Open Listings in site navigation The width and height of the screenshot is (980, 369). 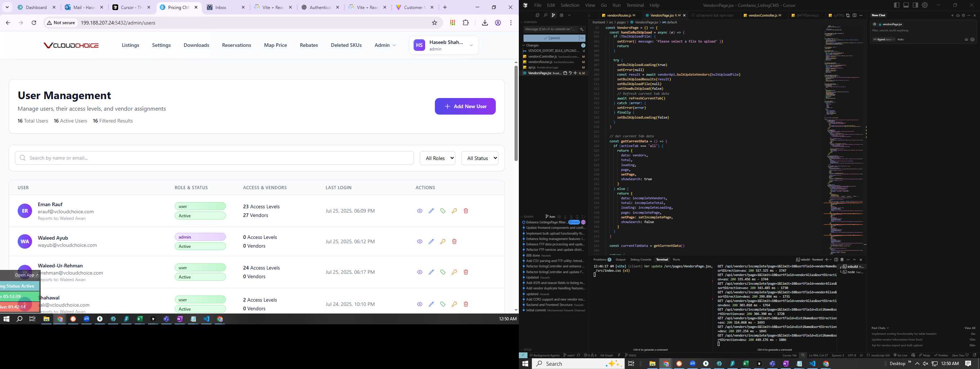(x=130, y=45)
